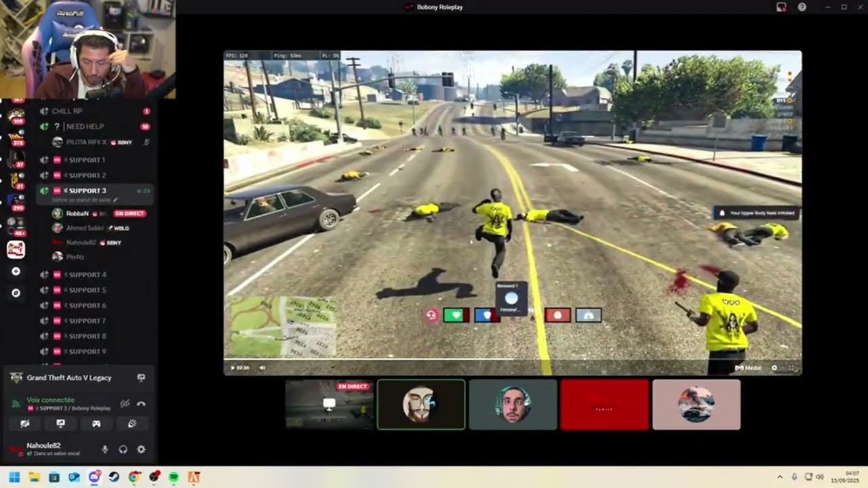Join the SUPPORT 9 voice channel
Screen dimensions: 868x488
(95, 352)
